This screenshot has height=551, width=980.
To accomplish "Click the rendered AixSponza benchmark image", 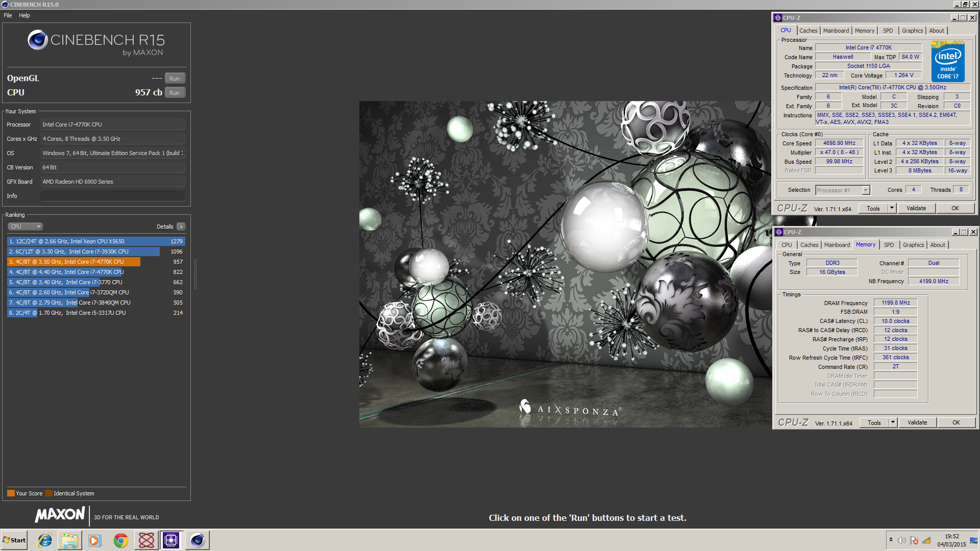I will coord(565,264).
